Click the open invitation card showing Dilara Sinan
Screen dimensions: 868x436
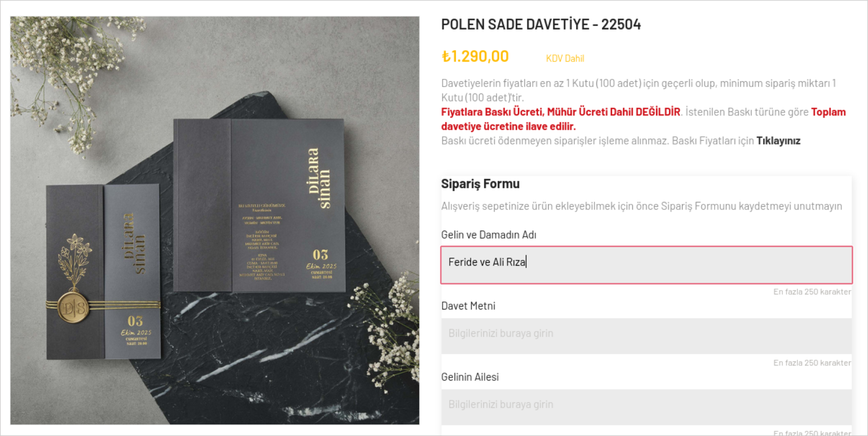(259, 205)
